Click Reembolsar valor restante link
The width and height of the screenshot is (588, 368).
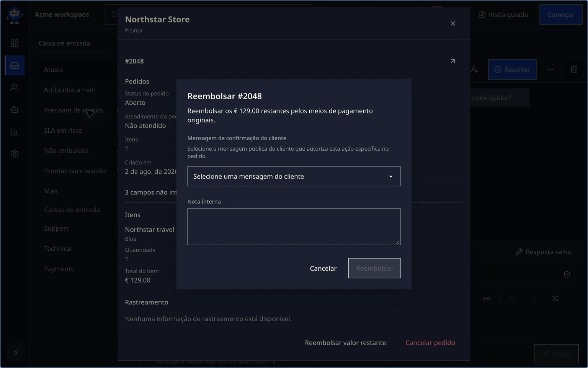click(345, 343)
